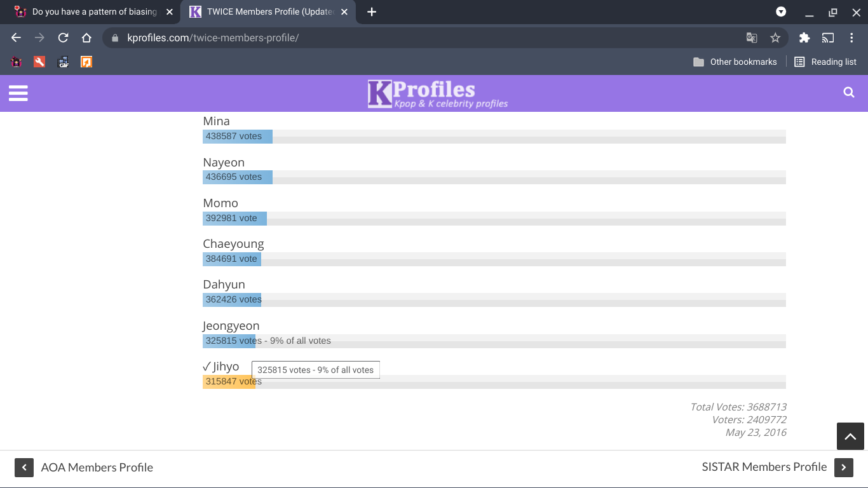Click the address bar URL
The height and width of the screenshot is (488, 868).
pyautogui.click(x=213, y=37)
